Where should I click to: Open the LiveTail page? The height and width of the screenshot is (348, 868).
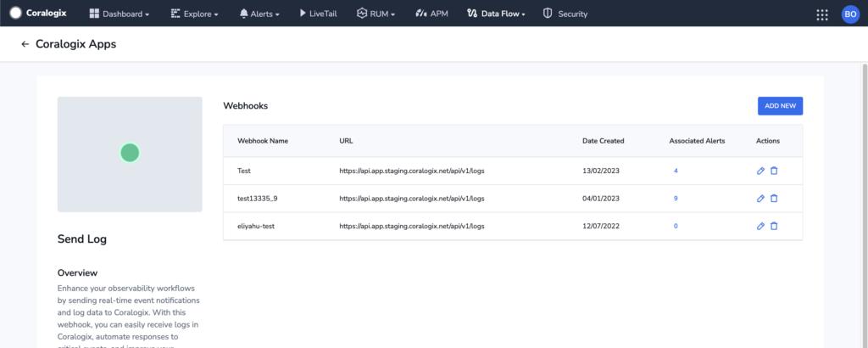click(x=319, y=14)
